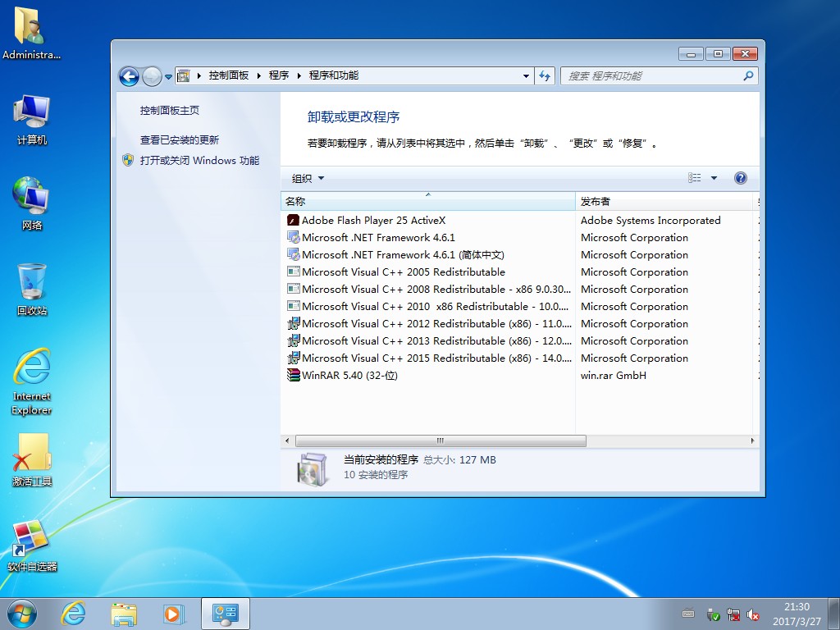Screen dimensions: 840x630
Task: Open the Administrator desktop folder
Action: pos(30,33)
